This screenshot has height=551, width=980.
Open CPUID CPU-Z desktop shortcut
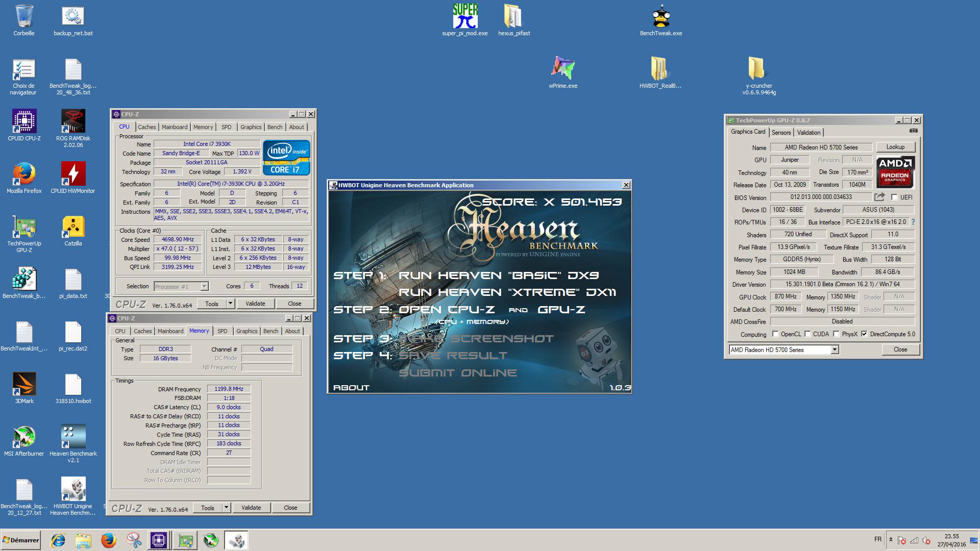24,125
